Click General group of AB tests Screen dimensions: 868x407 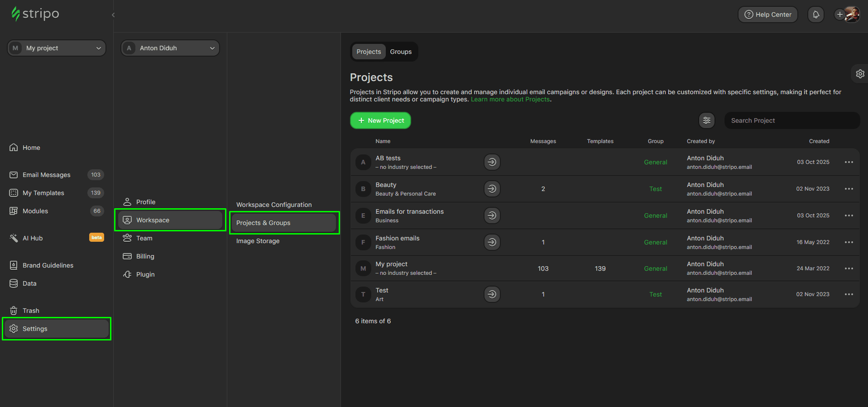[x=655, y=162]
